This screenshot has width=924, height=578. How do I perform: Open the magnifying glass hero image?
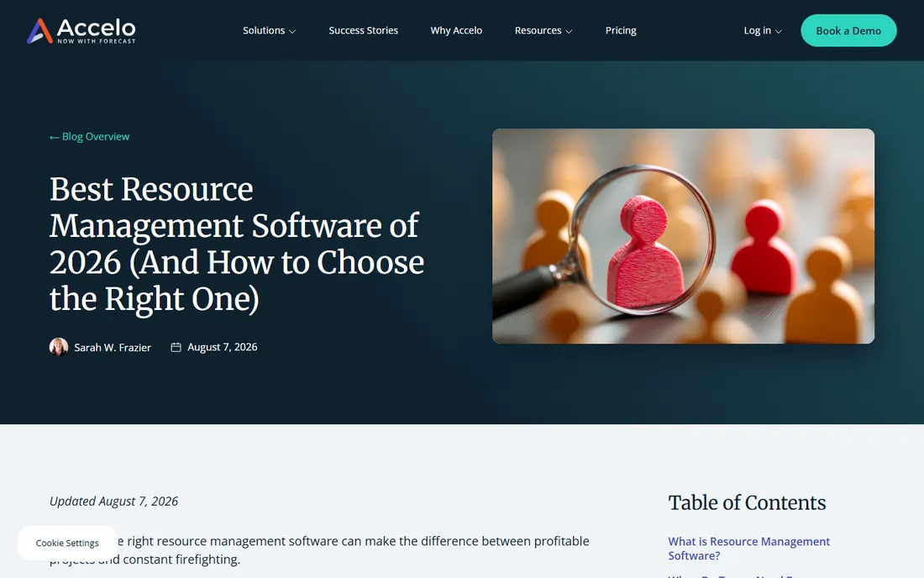683,236
